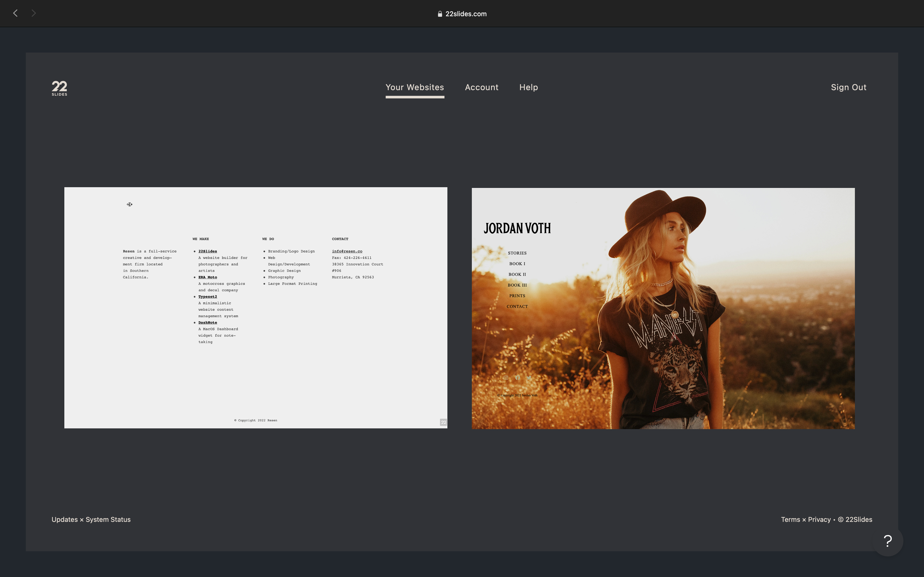Open Jordan Voth's Instagram icon

(506, 378)
